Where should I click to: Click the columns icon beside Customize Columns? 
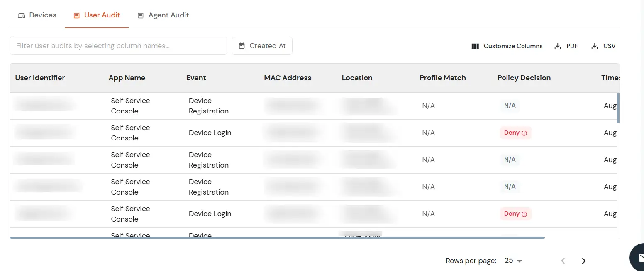476,46
